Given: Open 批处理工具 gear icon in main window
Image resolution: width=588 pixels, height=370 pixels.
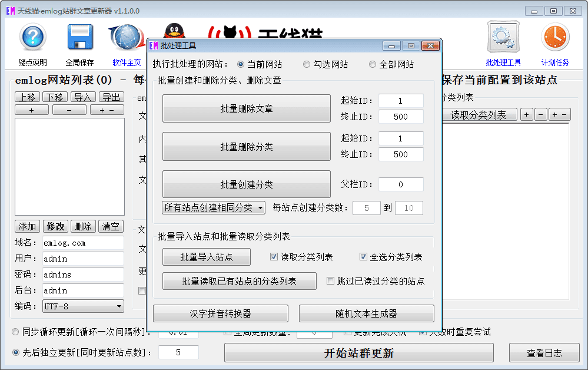Looking at the screenshot, I should (x=503, y=37).
